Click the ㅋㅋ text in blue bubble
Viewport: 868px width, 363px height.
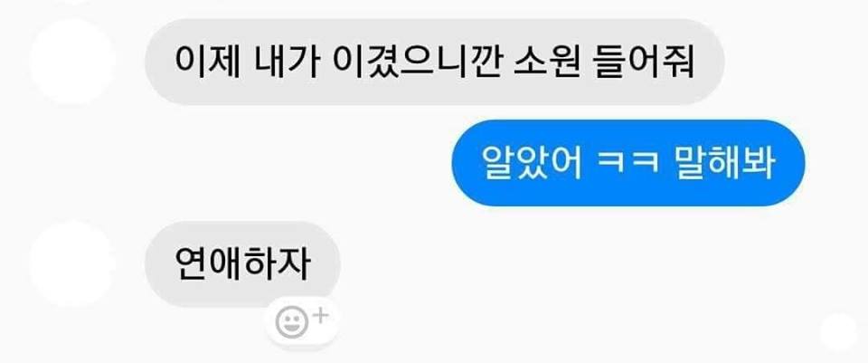[627, 164]
